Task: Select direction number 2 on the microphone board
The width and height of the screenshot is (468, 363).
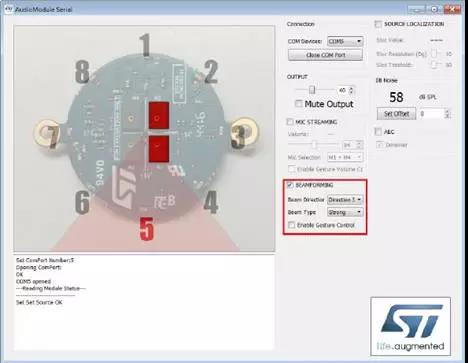Action: click(211, 72)
